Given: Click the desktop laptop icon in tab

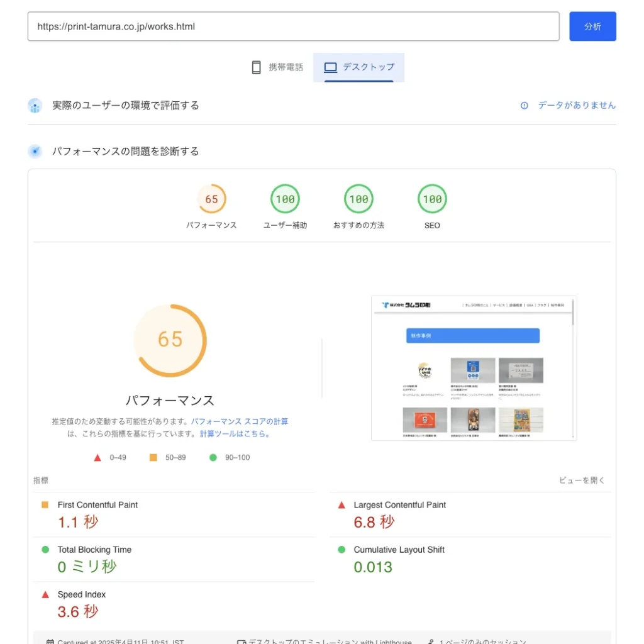Looking at the screenshot, I should (x=330, y=67).
